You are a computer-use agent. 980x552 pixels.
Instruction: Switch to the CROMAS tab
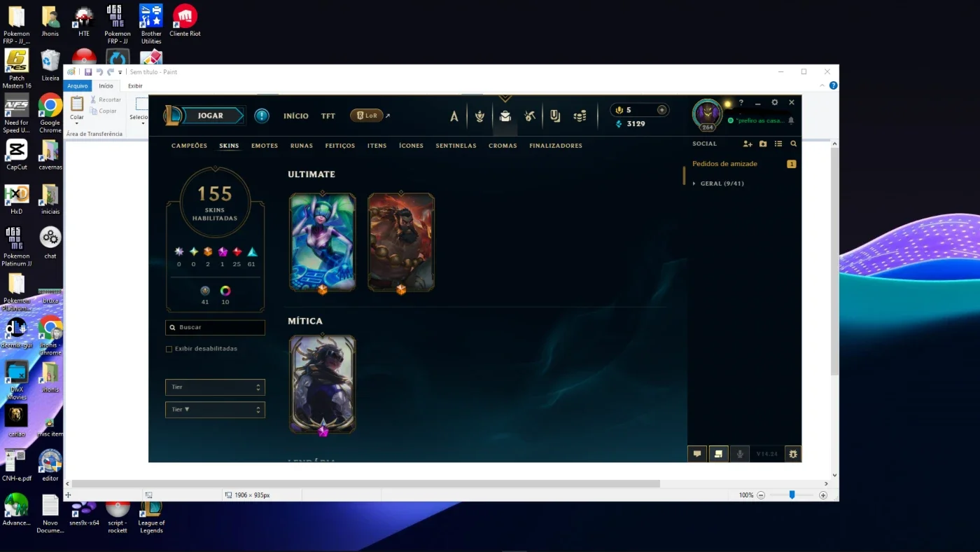point(503,146)
